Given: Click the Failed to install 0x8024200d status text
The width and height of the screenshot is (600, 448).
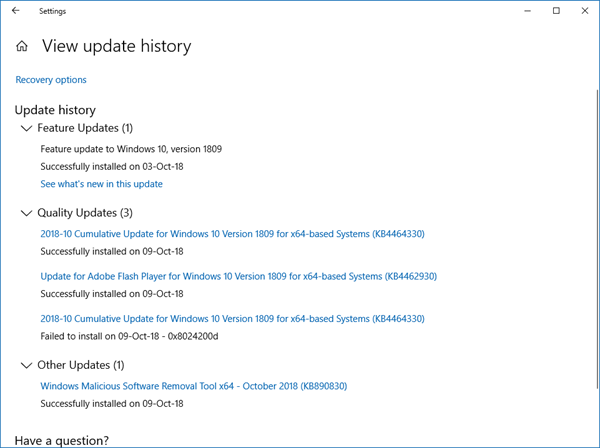Looking at the screenshot, I should tap(129, 336).
